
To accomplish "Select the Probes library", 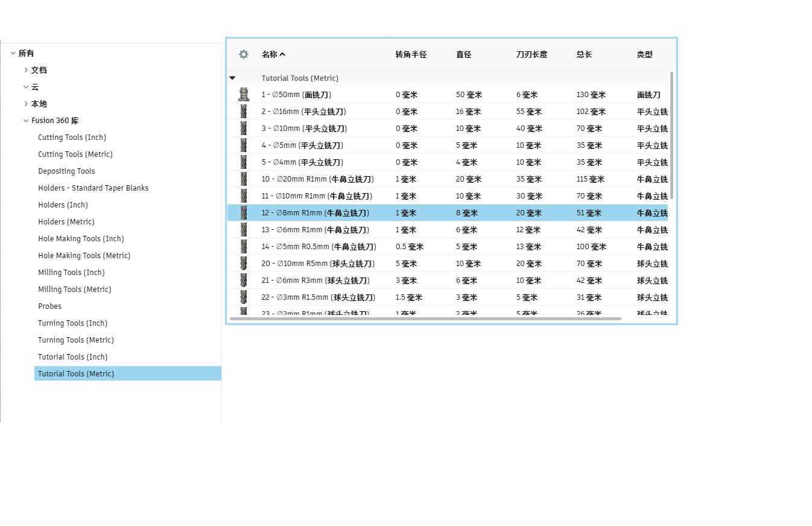I will 49,306.
